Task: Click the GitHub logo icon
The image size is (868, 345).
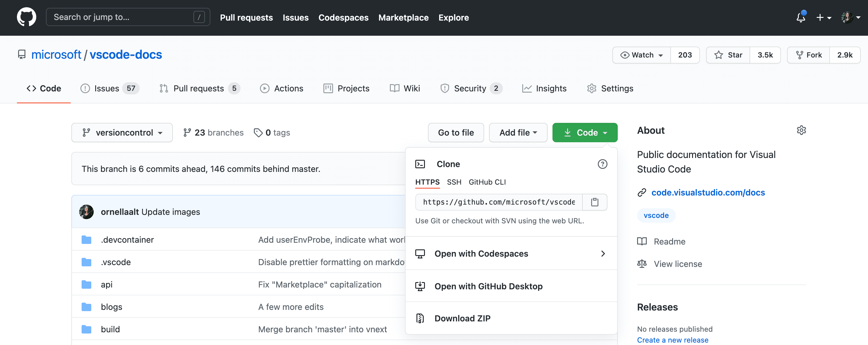Action: pyautogui.click(x=27, y=17)
